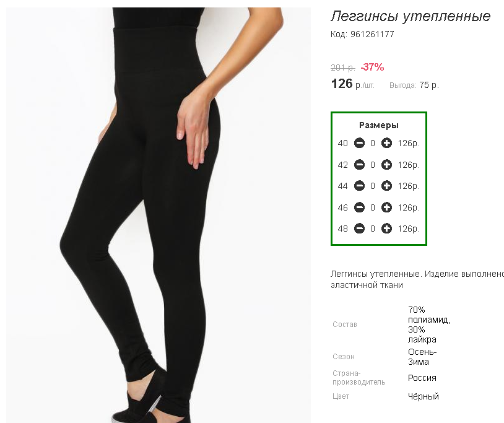Open the leggings product photo
The height and width of the screenshot is (423, 504).
[159, 215]
